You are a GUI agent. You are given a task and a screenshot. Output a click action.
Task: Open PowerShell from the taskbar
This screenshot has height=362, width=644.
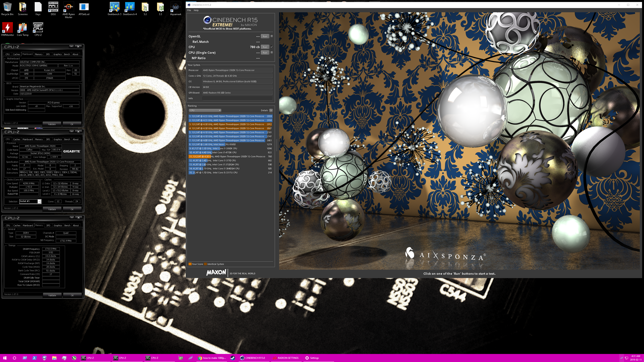34,358
